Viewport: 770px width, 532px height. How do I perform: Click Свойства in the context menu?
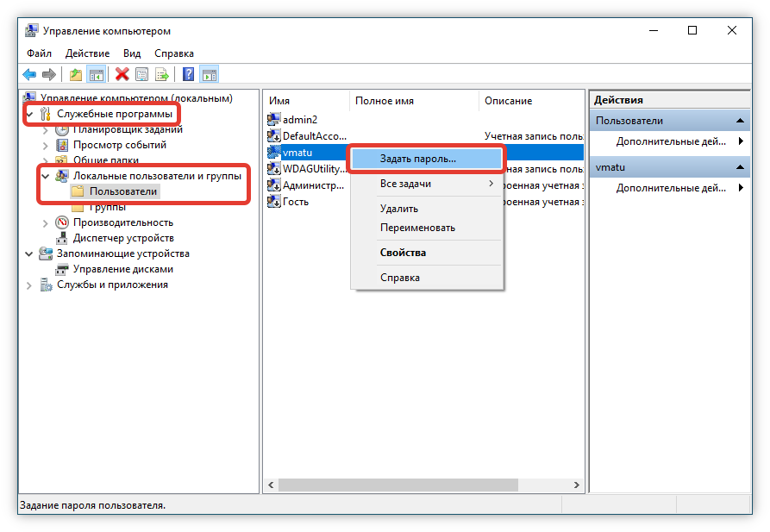[403, 253]
